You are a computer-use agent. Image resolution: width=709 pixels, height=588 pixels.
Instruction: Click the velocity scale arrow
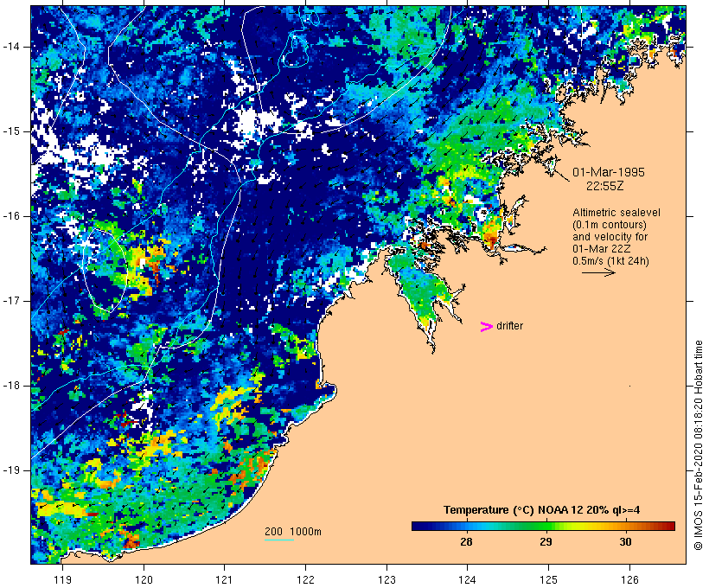(x=598, y=272)
